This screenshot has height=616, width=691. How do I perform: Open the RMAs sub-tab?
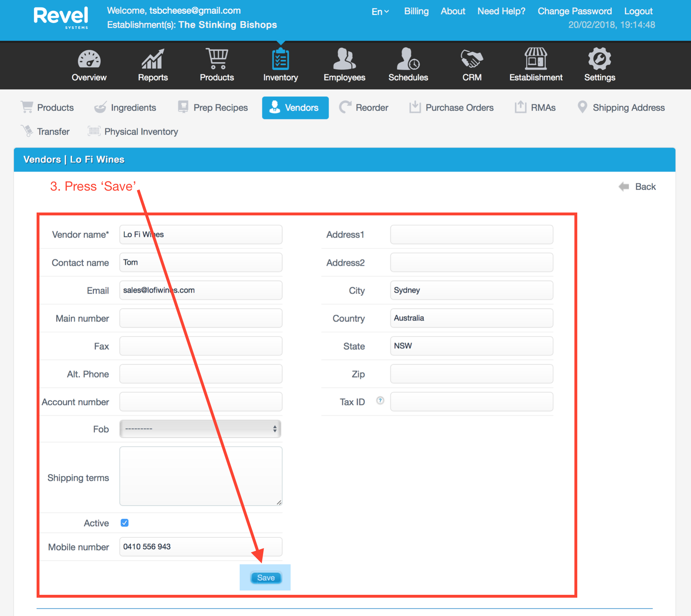[535, 108]
